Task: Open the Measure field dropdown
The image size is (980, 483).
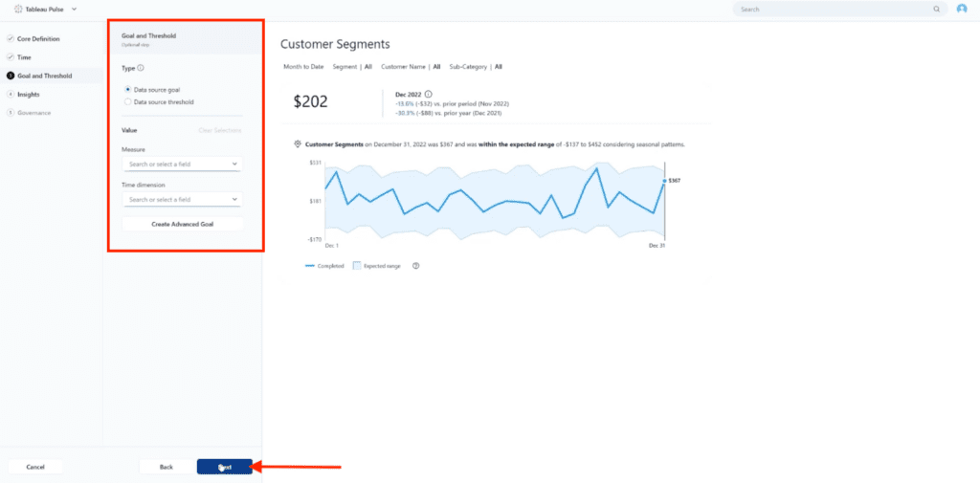Action: click(x=183, y=165)
